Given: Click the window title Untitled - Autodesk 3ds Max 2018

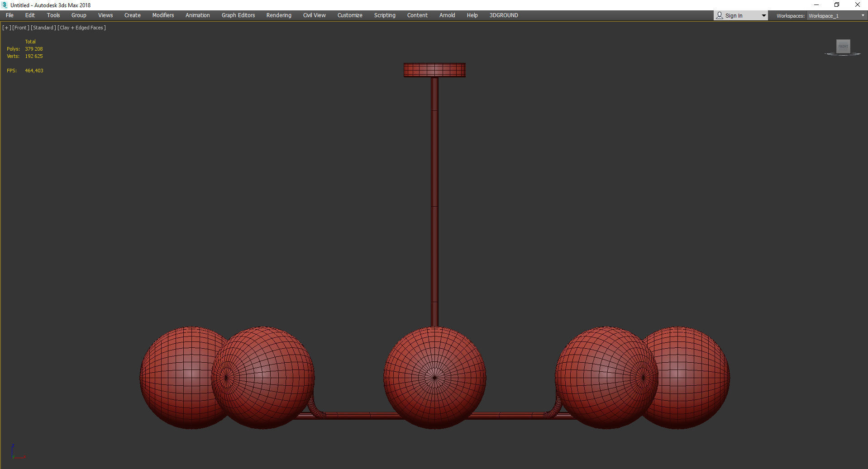Looking at the screenshot, I should [51, 5].
